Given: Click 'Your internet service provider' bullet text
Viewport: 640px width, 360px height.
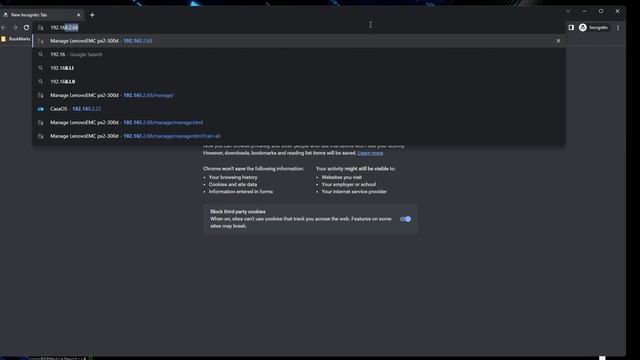Looking at the screenshot, I should 354,191.
